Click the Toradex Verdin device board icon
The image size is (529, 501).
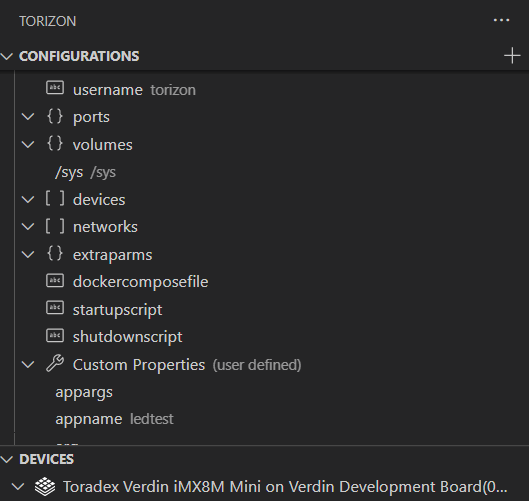point(45,487)
